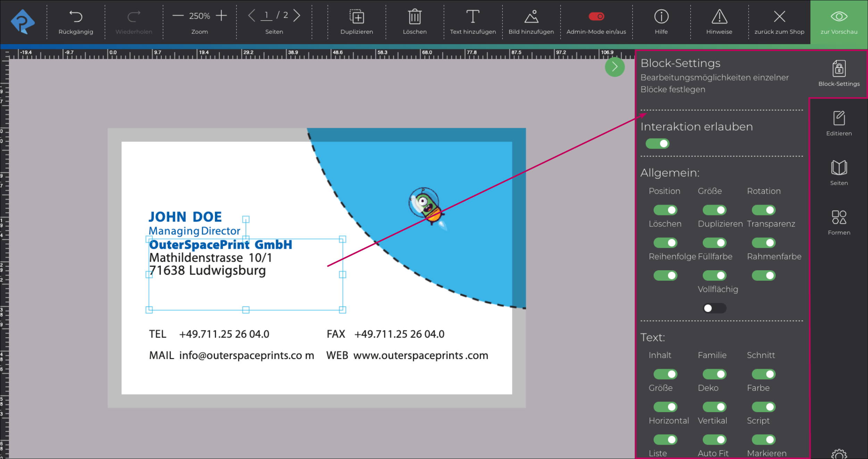Image resolution: width=868 pixels, height=459 pixels.
Task: Select the JOHN DOE text on card
Action: pyautogui.click(x=185, y=217)
